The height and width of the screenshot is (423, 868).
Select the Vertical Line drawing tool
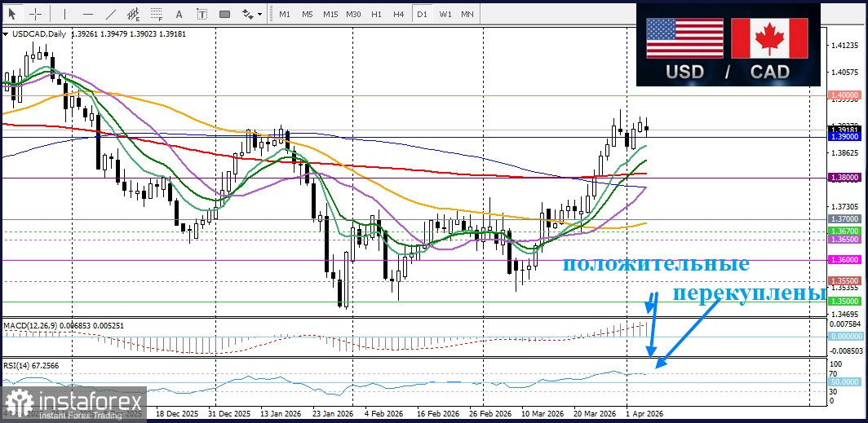(64, 14)
